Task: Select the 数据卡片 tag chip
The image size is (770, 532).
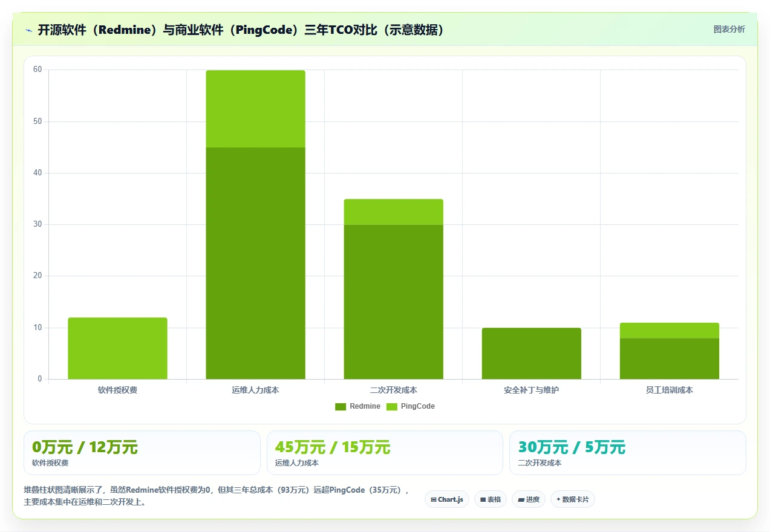Action: [572, 499]
